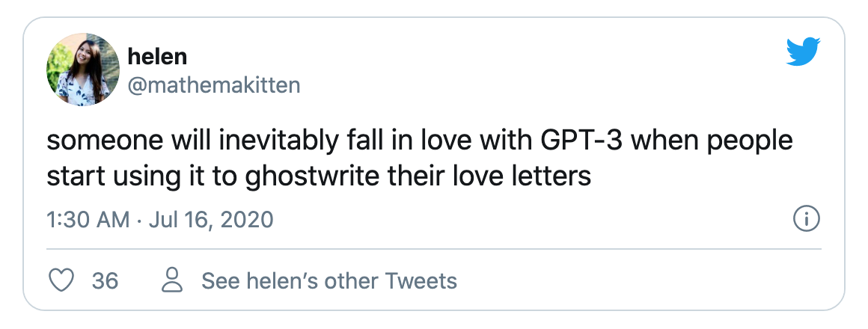868x329 pixels.
Task: Click the display name "helen"
Action: coord(157,55)
